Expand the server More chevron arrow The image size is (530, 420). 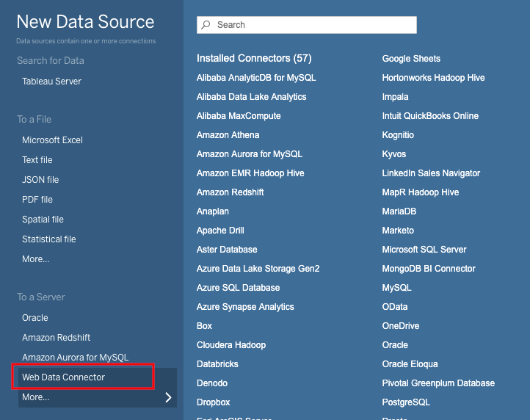coord(168,397)
